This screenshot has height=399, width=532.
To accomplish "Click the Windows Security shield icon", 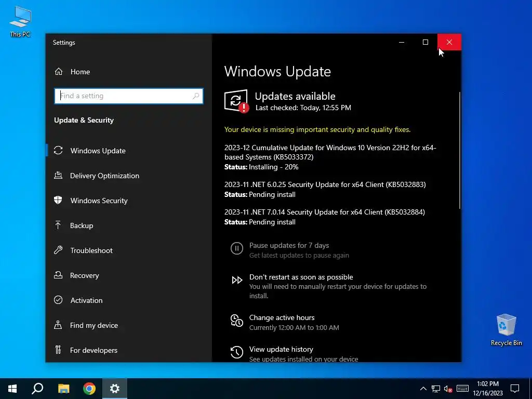I will tap(58, 200).
